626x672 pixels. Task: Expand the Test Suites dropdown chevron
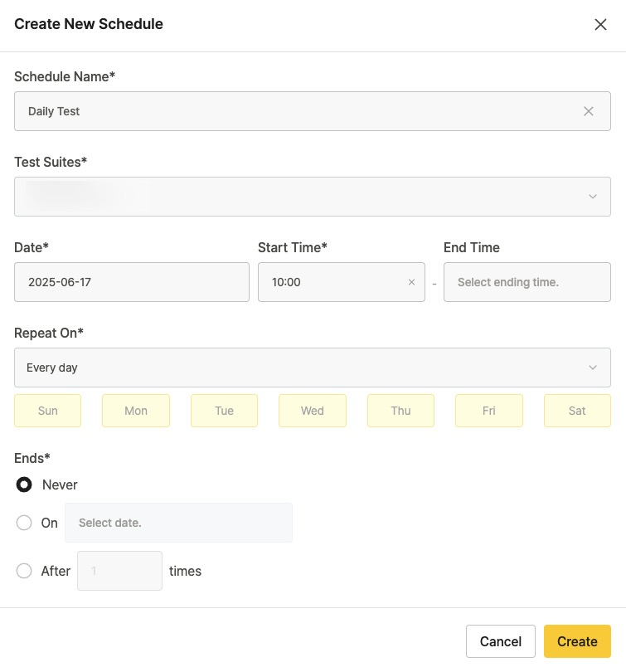point(593,197)
